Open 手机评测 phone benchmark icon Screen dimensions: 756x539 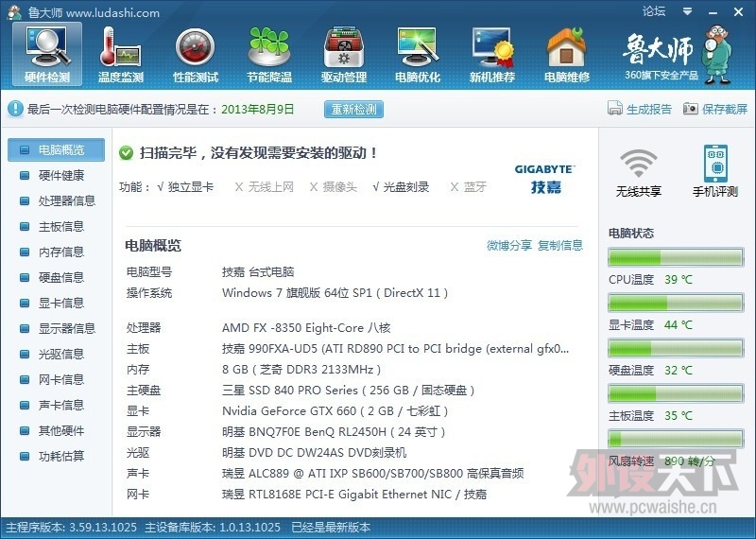(x=715, y=172)
